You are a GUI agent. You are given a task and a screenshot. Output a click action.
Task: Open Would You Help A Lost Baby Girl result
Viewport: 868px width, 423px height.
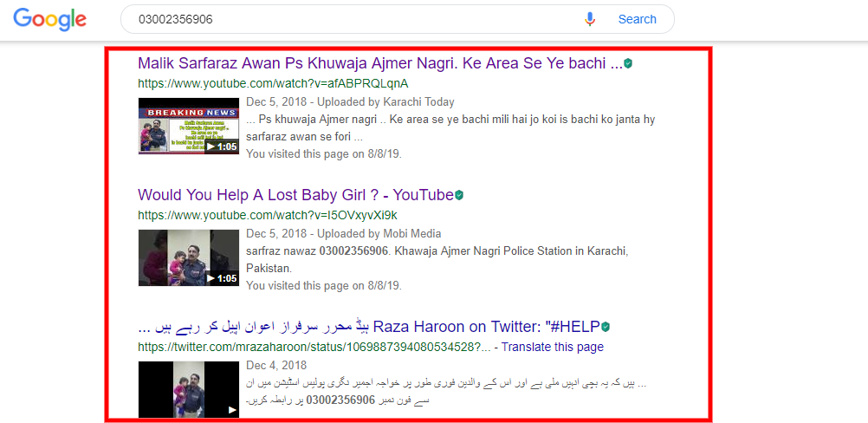pyautogui.click(x=296, y=195)
